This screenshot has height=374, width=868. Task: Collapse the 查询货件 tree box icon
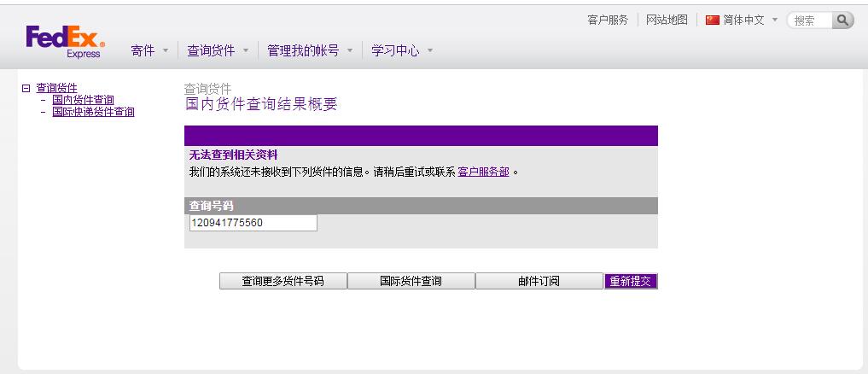point(26,88)
